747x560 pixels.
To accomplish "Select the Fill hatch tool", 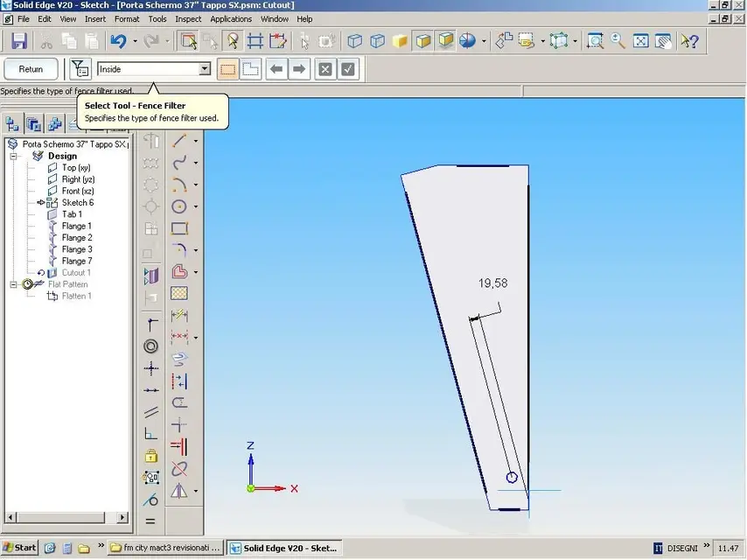I will point(179,293).
